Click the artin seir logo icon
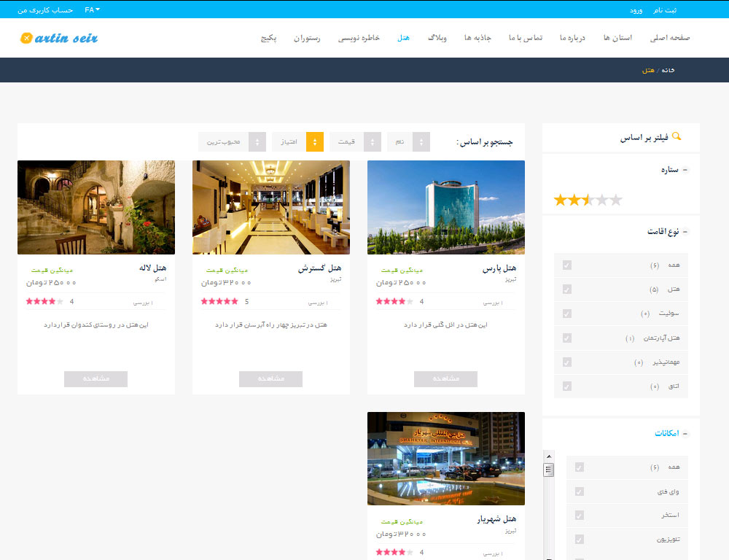The height and width of the screenshot is (560, 729). (26, 38)
